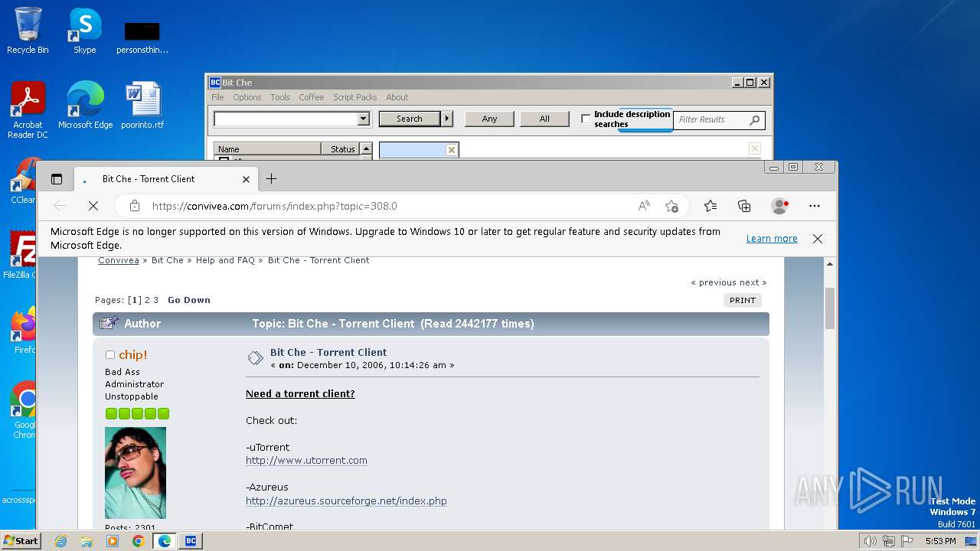The height and width of the screenshot is (551, 980).
Task: Open the azureus.sourceforge.net link
Action: tap(346, 501)
